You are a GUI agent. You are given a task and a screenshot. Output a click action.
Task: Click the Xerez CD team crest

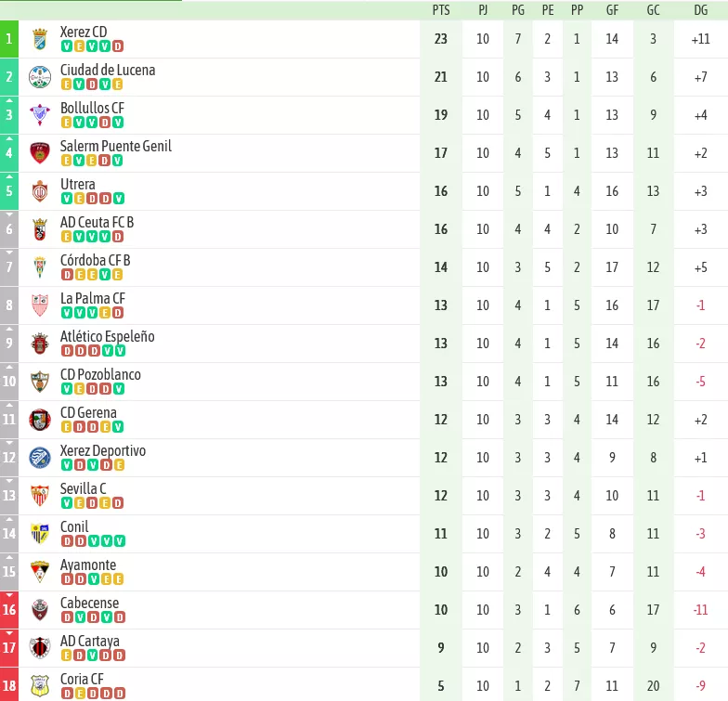point(40,39)
